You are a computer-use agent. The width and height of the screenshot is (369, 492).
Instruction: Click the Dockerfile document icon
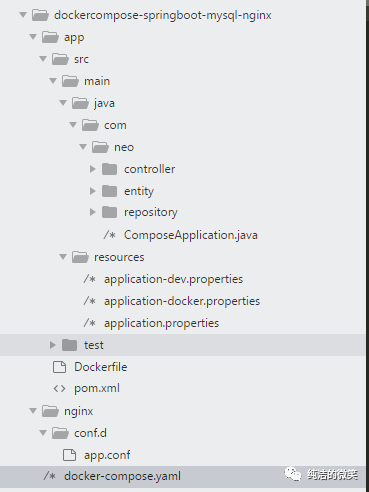pos(59,367)
